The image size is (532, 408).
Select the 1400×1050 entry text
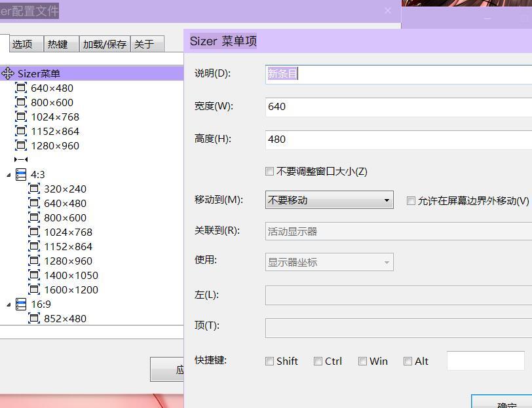click(x=71, y=276)
